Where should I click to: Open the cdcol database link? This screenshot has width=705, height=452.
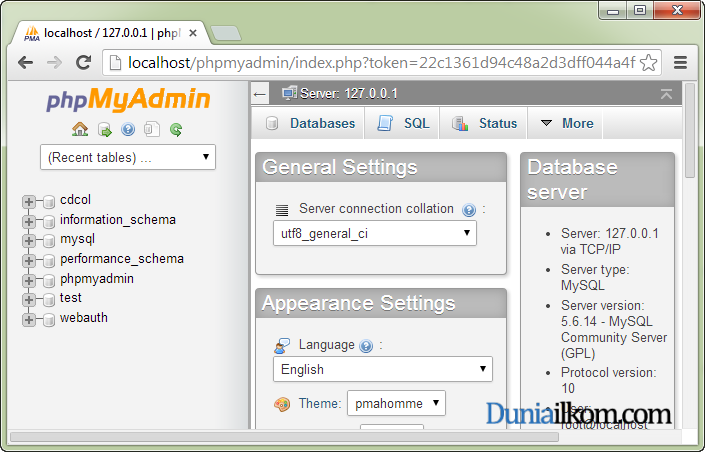(x=76, y=199)
